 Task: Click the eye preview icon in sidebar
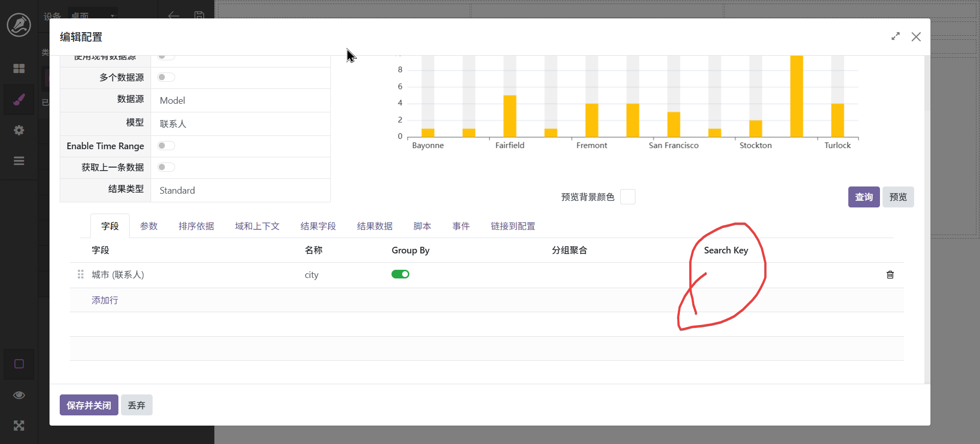point(19,395)
